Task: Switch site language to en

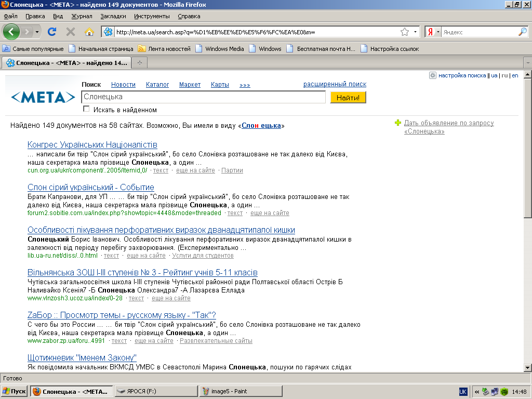Action: pos(515,75)
